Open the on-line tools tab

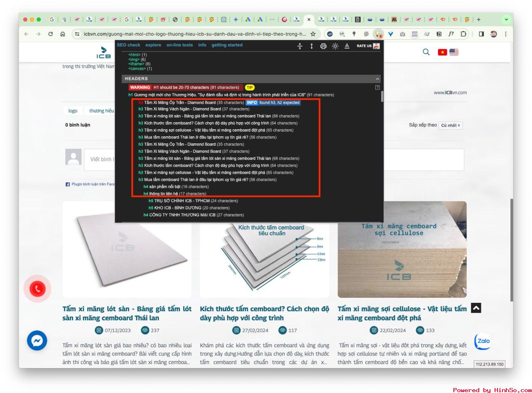point(180,45)
